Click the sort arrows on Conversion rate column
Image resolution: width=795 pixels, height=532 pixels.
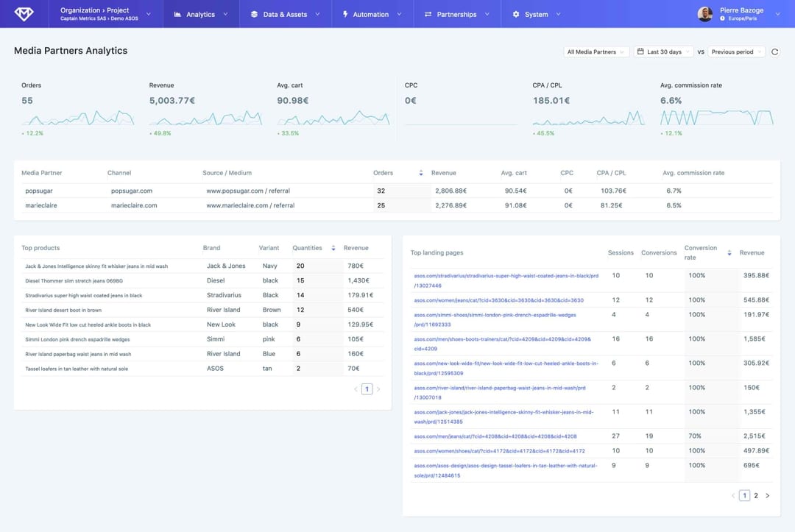point(729,252)
